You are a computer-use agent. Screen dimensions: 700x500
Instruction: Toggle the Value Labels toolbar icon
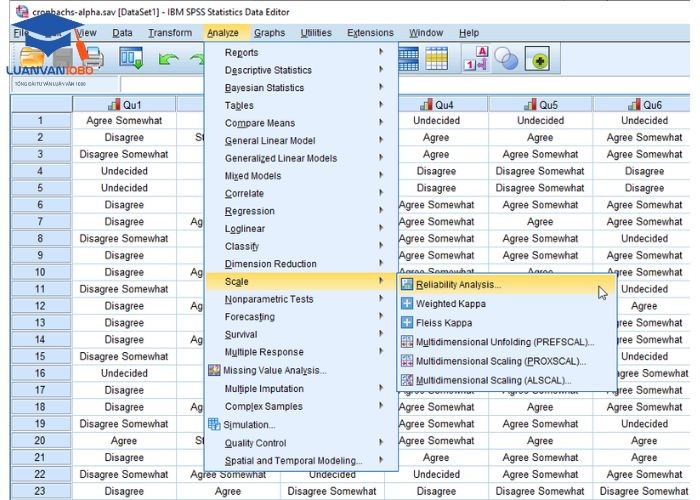pos(476,58)
